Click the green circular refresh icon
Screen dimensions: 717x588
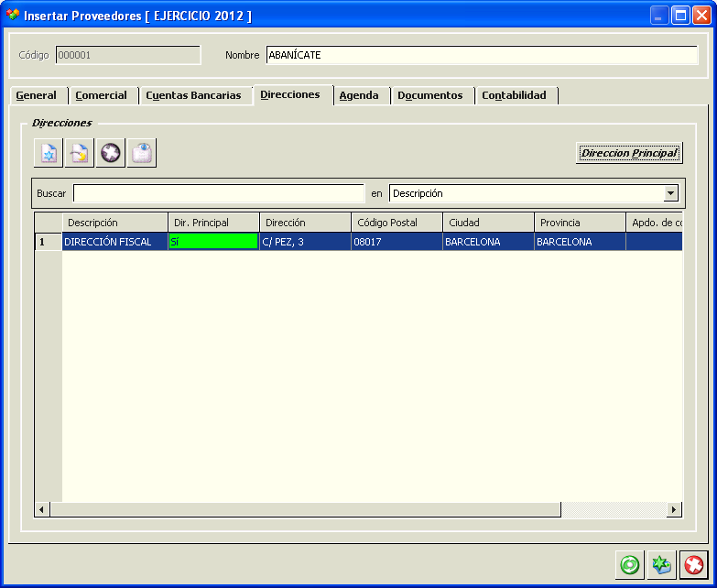pyautogui.click(x=630, y=565)
